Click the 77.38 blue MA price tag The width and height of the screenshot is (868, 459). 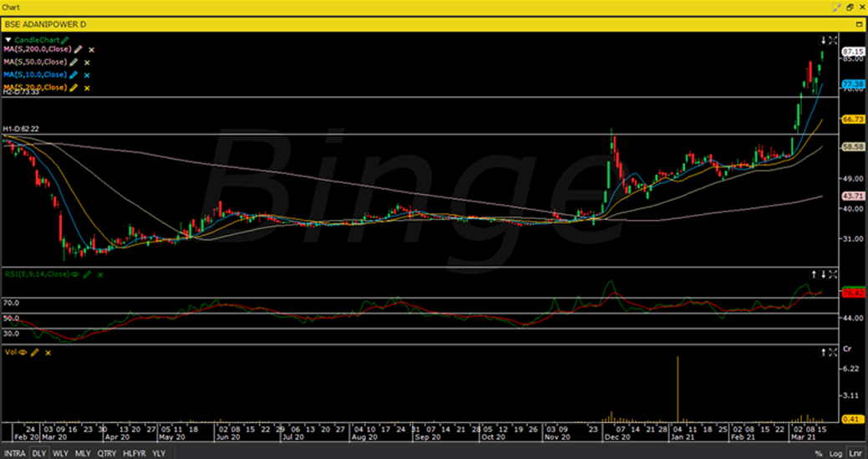pyautogui.click(x=853, y=84)
